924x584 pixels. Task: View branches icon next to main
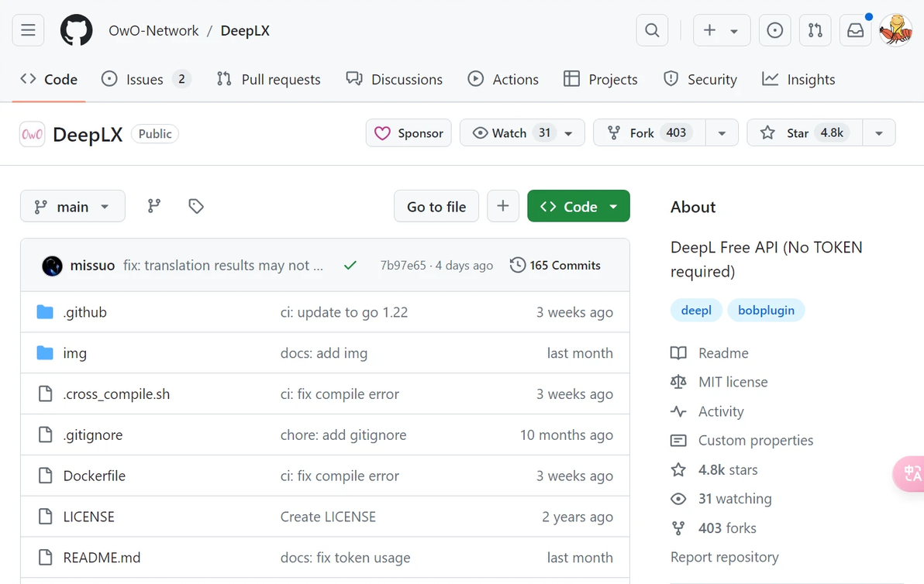154,206
